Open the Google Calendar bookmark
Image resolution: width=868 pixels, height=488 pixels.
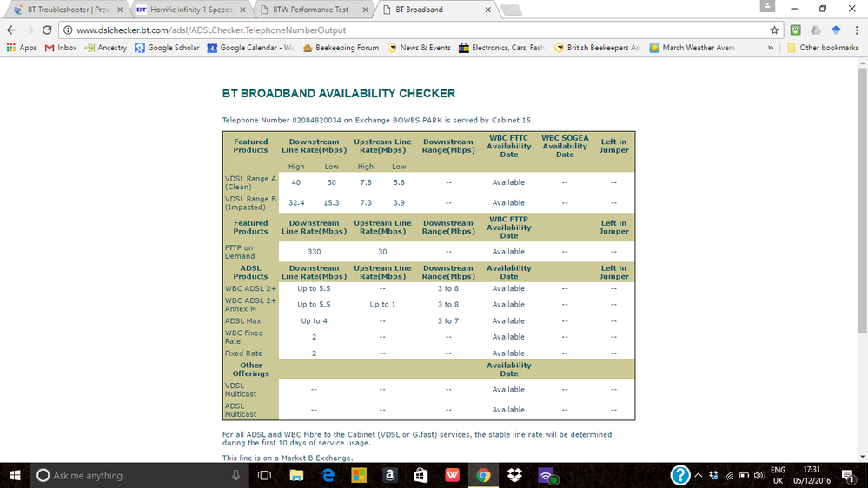(251, 48)
